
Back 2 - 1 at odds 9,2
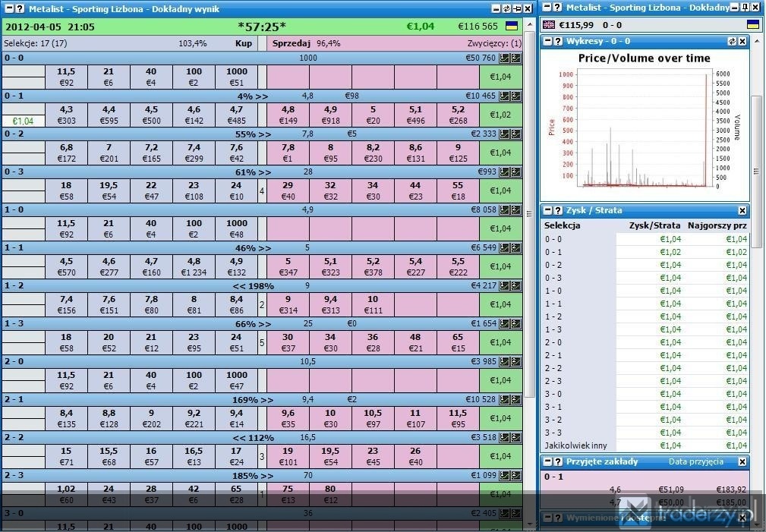[x=194, y=419]
